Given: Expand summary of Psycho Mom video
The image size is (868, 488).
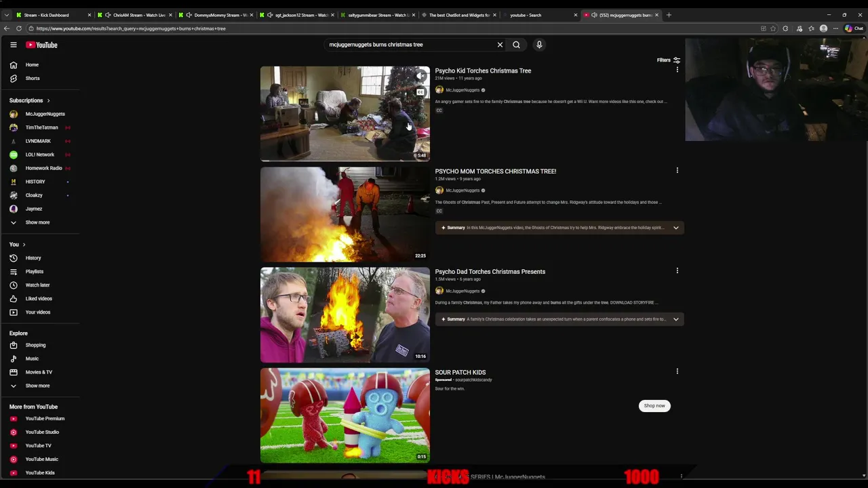Looking at the screenshot, I should click(675, 228).
